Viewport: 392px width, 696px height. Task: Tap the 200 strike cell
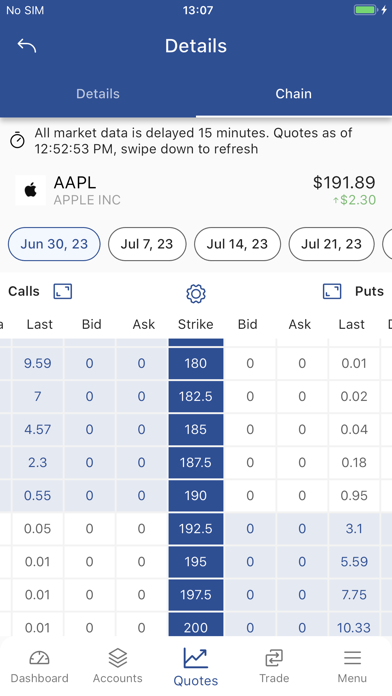tap(196, 626)
